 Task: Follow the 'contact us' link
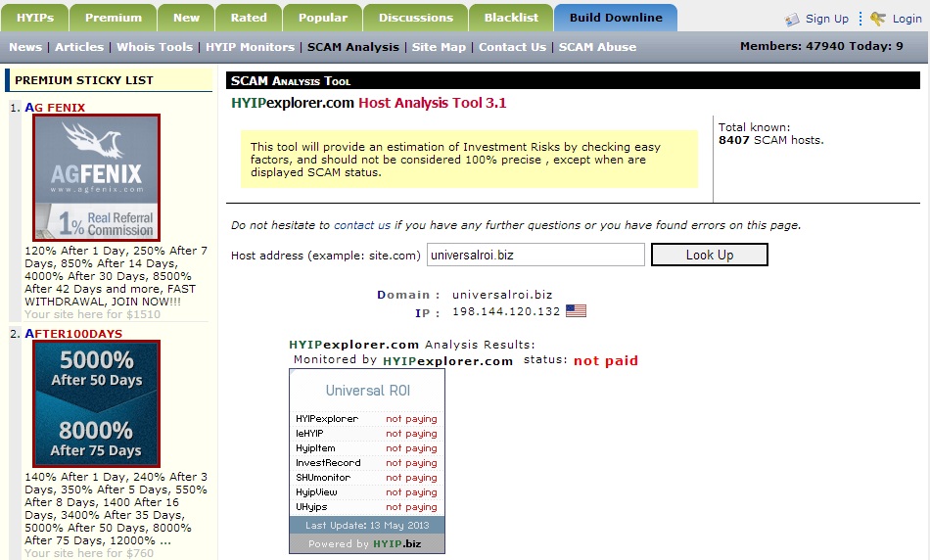(x=361, y=225)
